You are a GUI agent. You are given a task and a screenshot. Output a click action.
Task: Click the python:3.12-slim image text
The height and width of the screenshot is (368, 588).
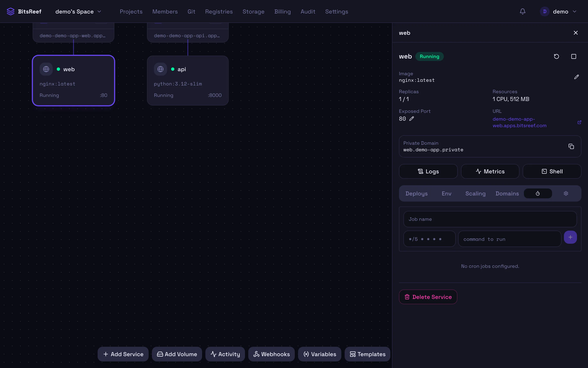(178, 84)
